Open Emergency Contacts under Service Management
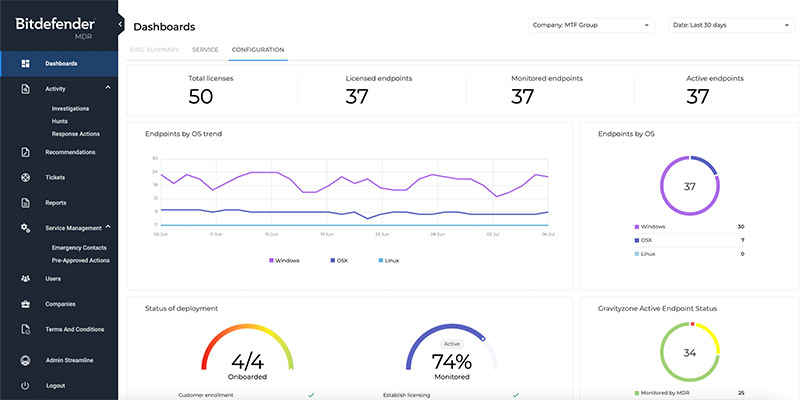This screenshot has width=800, height=400. click(x=79, y=248)
